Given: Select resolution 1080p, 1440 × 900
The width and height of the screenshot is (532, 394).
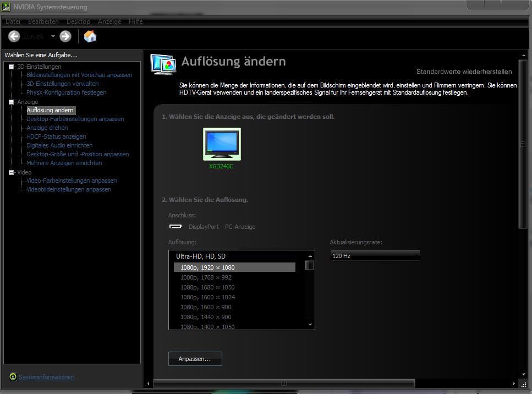Looking at the screenshot, I should tap(234, 316).
